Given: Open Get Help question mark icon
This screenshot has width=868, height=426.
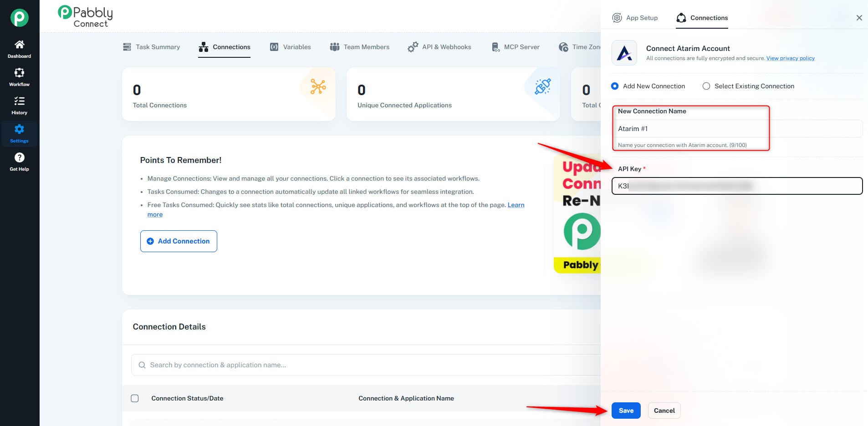Looking at the screenshot, I should pos(19,157).
